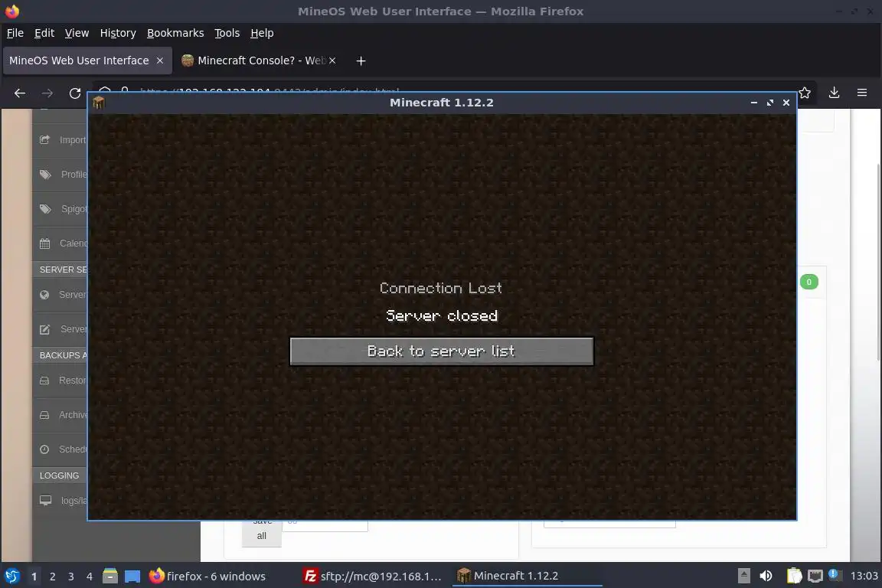Click the Minecraft window title icon
882x588 pixels.
99,103
